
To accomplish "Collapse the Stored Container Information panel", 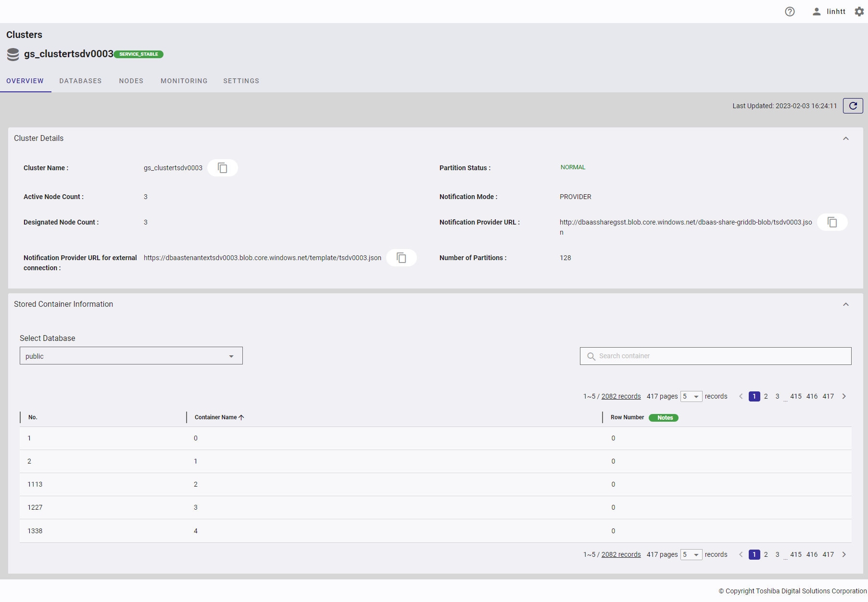I will 845,304.
